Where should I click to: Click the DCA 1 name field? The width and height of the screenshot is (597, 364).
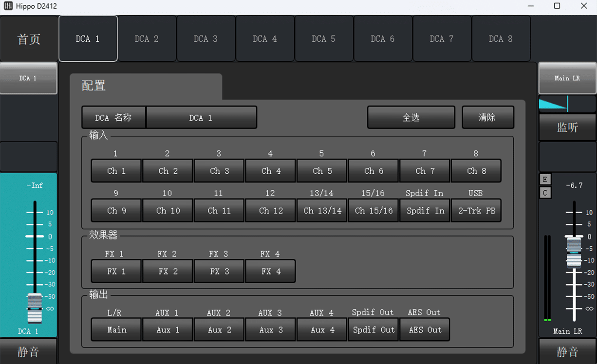(x=201, y=118)
